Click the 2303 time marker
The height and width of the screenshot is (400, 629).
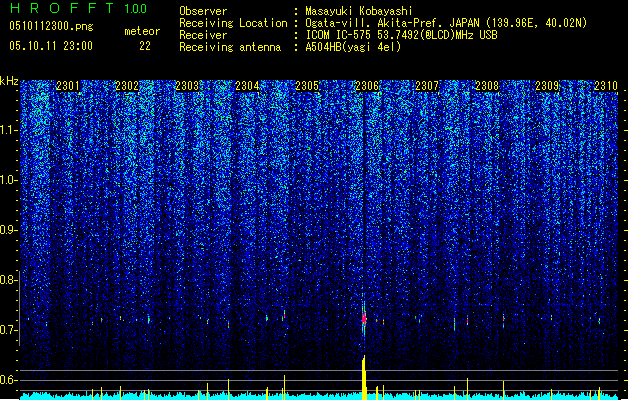point(187,85)
